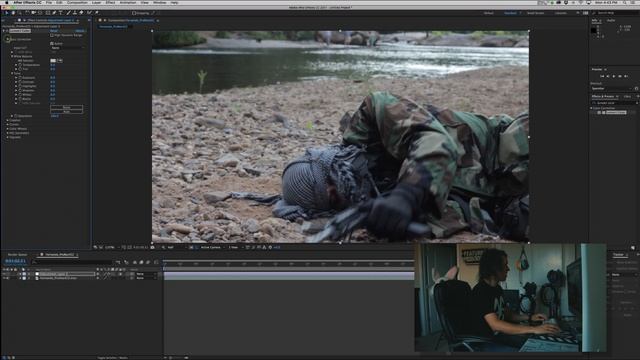Select the Type text tool
The height and width of the screenshot is (360, 640).
[61, 13]
